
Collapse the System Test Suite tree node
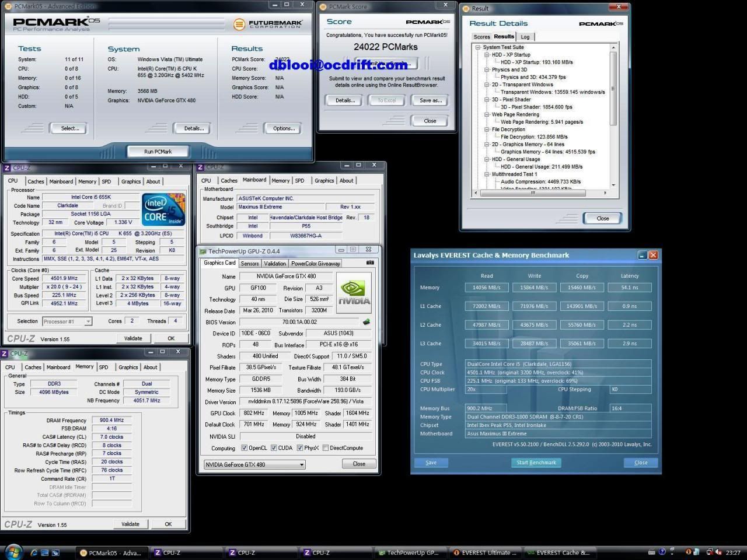click(477, 47)
